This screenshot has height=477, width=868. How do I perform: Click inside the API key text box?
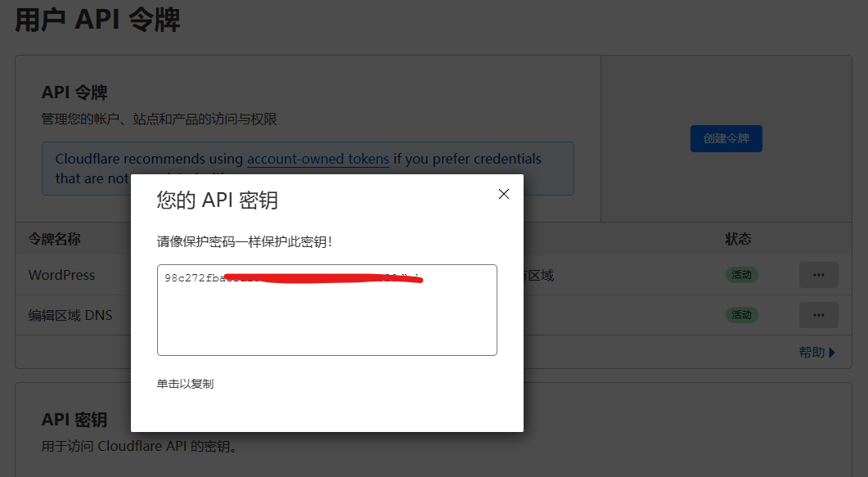click(326, 315)
